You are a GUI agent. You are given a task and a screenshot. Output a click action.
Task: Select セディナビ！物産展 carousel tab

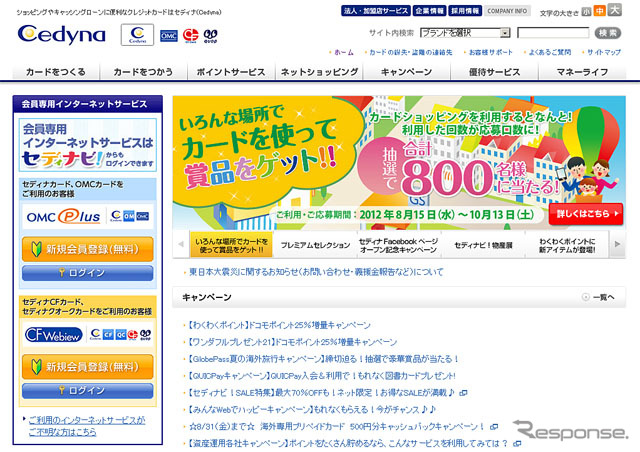(x=483, y=245)
